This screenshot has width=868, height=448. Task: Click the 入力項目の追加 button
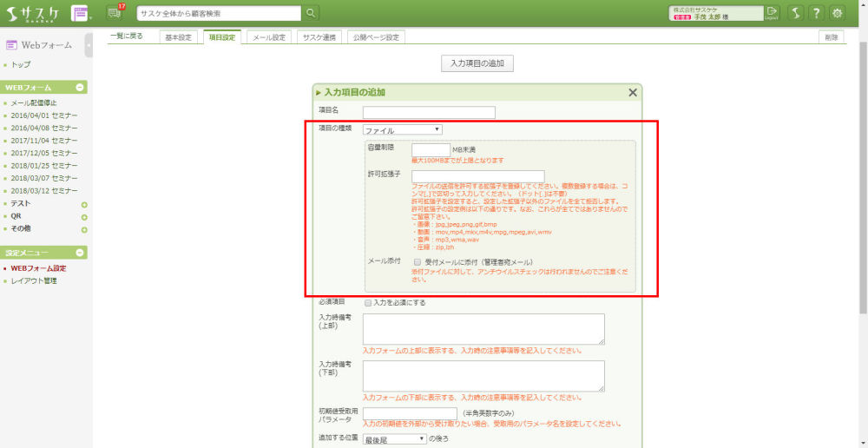[x=477, y=64]
